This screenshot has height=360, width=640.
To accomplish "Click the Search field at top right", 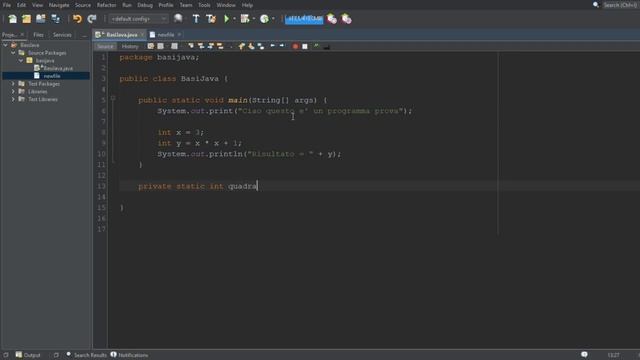I will [620, 5].
